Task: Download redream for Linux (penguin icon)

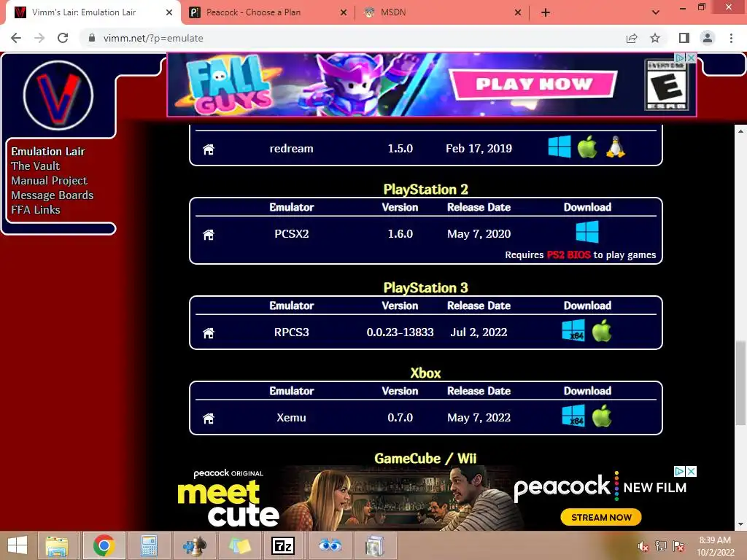Action: tap(615, 146)
